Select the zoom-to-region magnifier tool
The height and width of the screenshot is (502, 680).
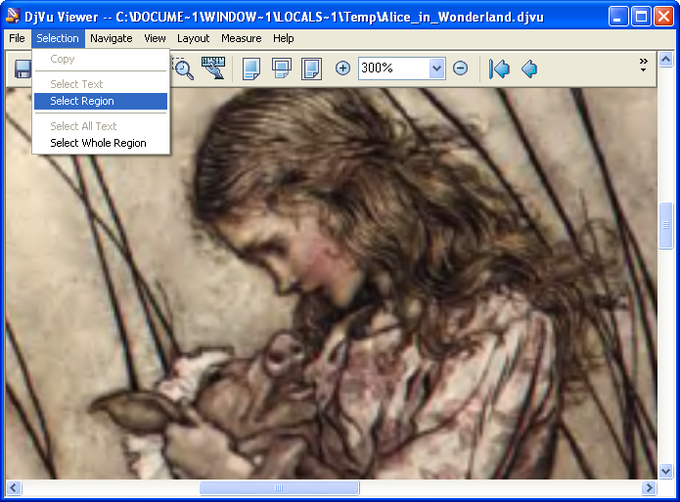tap(183, 68)
